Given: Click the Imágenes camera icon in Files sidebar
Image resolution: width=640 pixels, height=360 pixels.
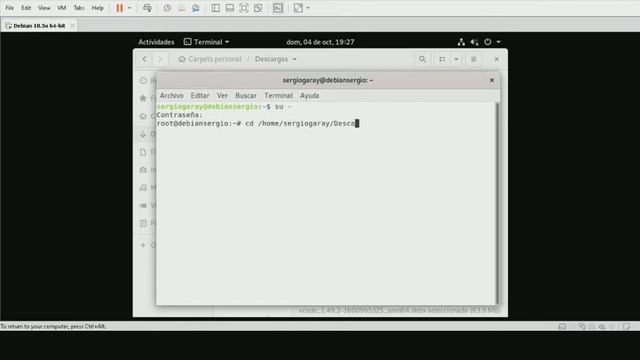Looking at the screenshot, I should 143,170.
